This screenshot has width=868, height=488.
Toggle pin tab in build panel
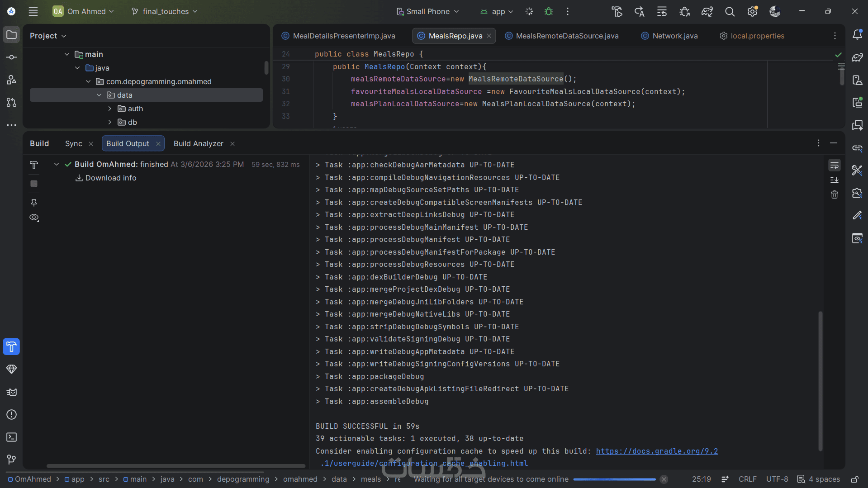34,203
